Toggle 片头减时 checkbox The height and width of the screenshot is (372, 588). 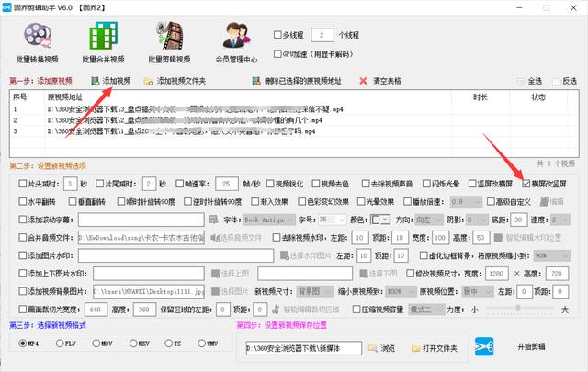[22, 184]
